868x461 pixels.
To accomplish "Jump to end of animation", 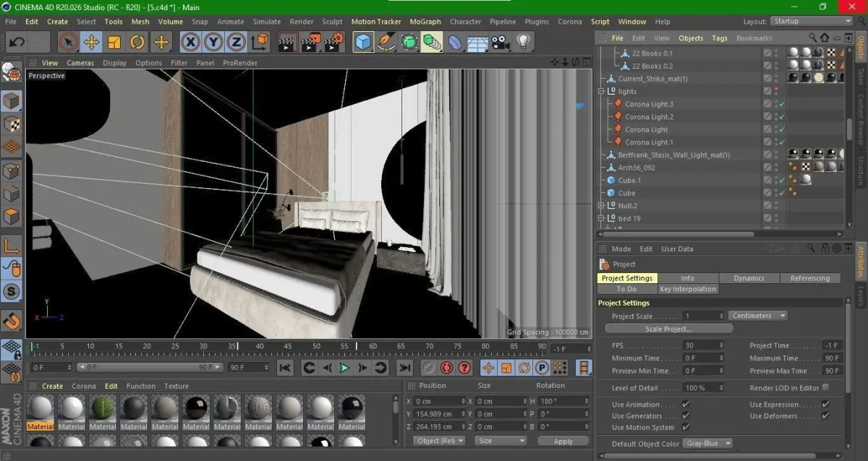I will [x=404, y=368].
